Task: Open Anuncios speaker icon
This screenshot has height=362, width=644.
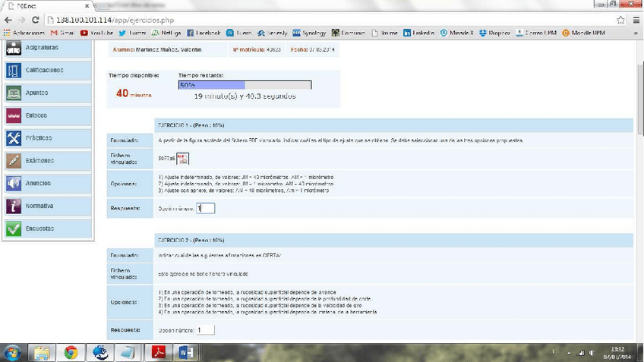Action: [x=14, y=183]
